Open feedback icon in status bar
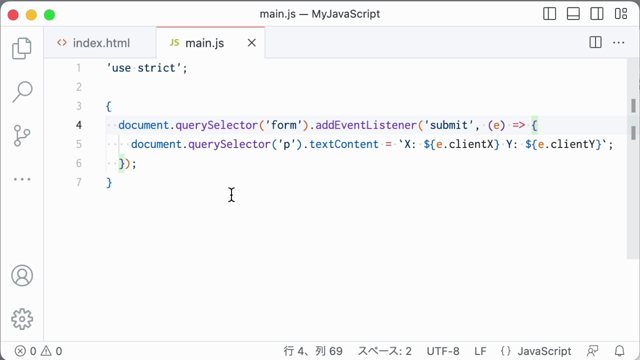Viewport: 640px width, 360px height. click(x=592, y=351)
